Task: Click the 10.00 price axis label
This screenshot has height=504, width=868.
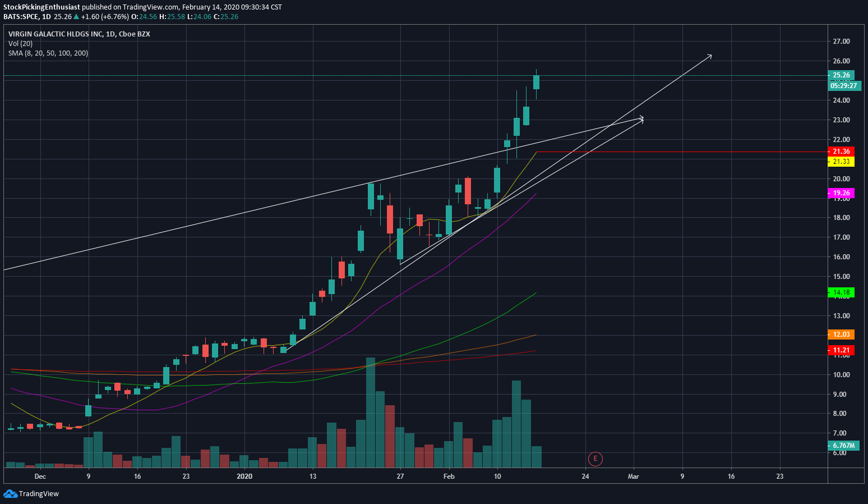Action: [841, 375]
